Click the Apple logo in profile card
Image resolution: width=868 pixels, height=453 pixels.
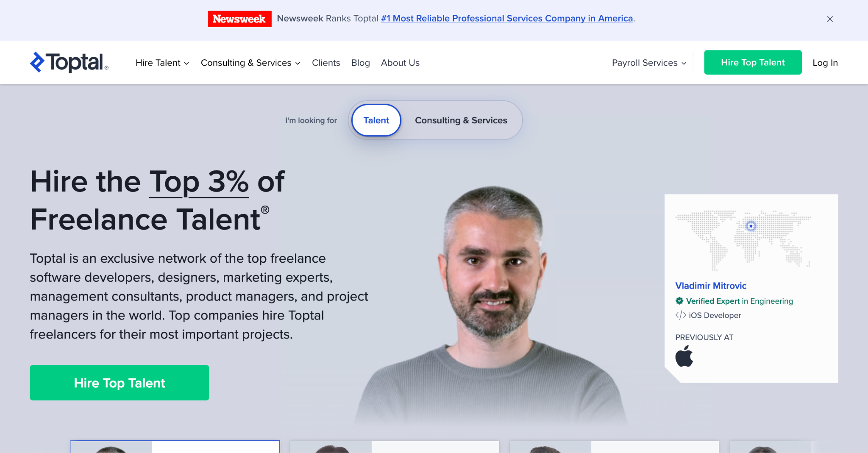[x=684, y=356]
